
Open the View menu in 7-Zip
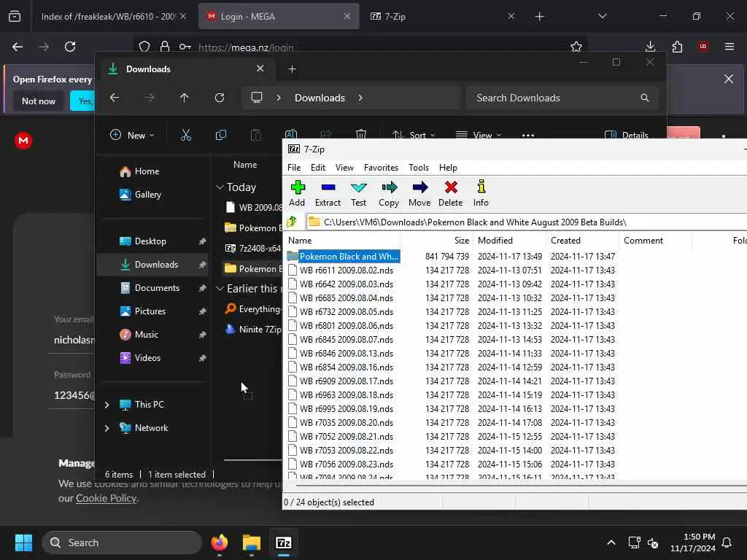coord(344,168)
